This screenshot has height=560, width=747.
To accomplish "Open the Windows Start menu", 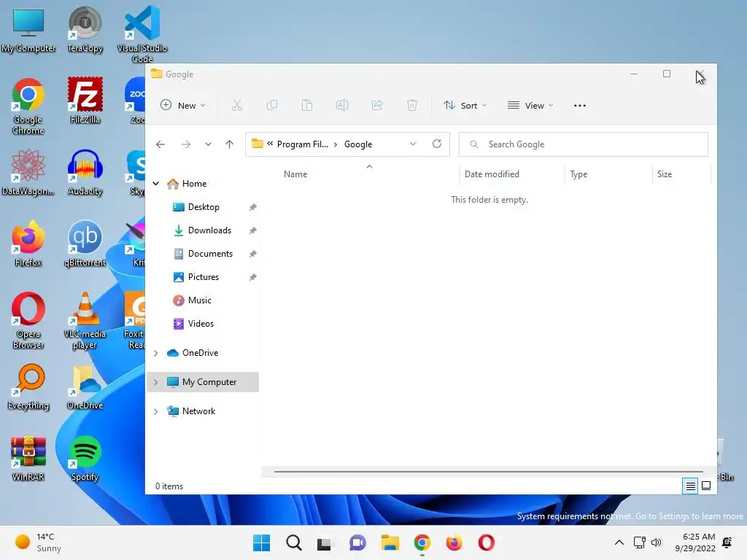I will (x=261, y=542).
